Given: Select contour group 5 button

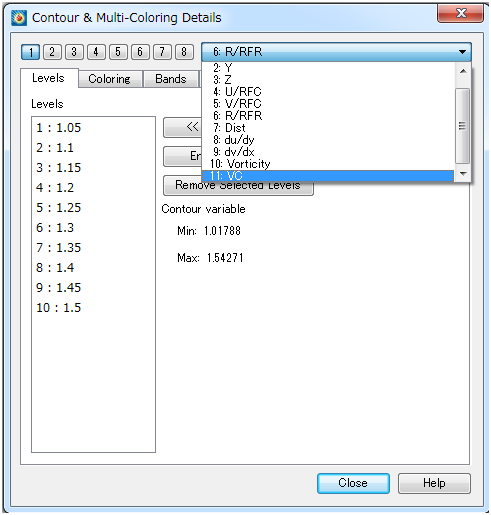Looking at the screenshot, I should point(118,52).
